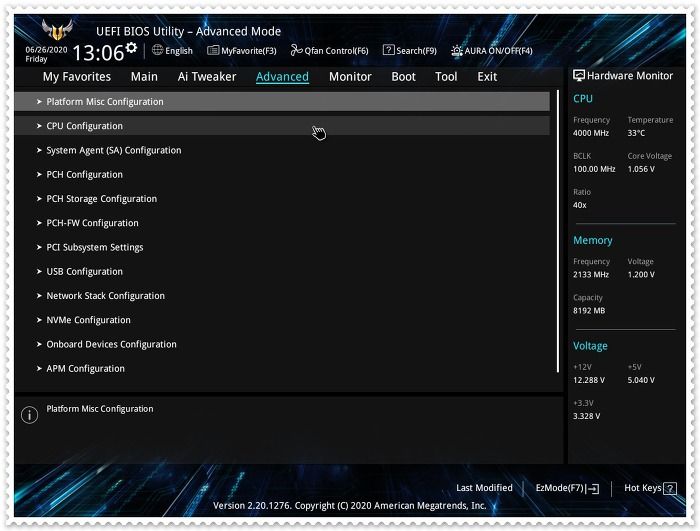Click the EzMode(F7) exit arrow icon
Screen dimensions: 700x531
[593, 489]
